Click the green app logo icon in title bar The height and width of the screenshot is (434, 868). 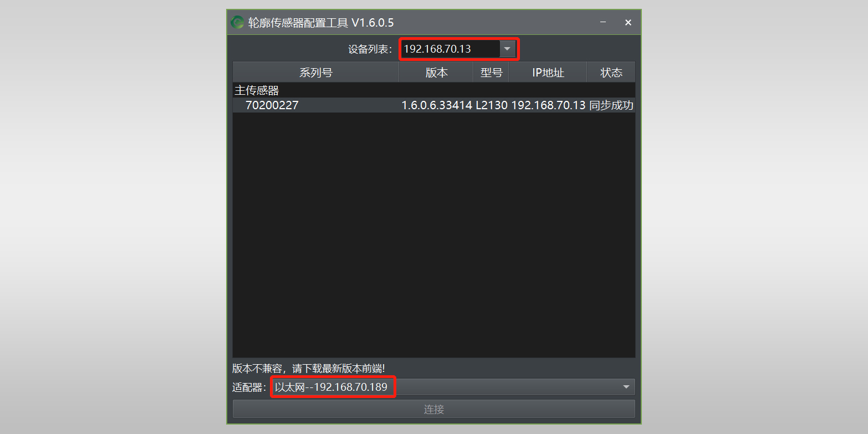pyautogui.click(x=238, y=22)
